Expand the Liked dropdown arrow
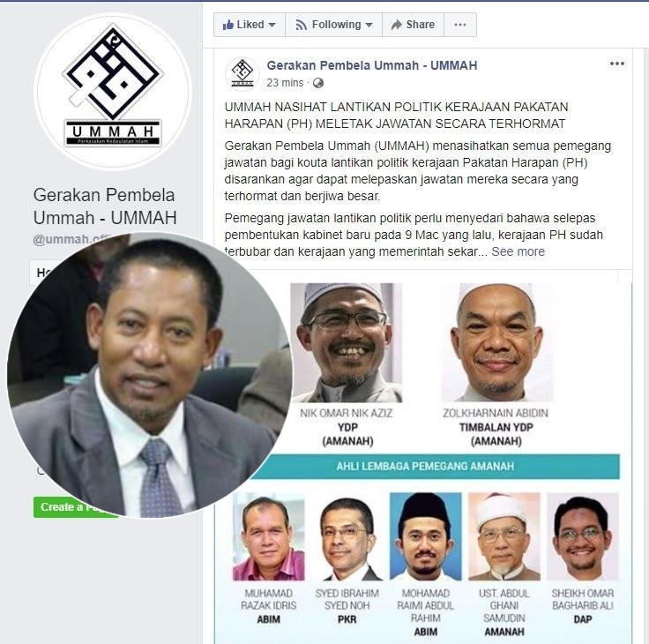Image resolution: width=649 pixels, height=644 pixels. (x=272, y=25)
